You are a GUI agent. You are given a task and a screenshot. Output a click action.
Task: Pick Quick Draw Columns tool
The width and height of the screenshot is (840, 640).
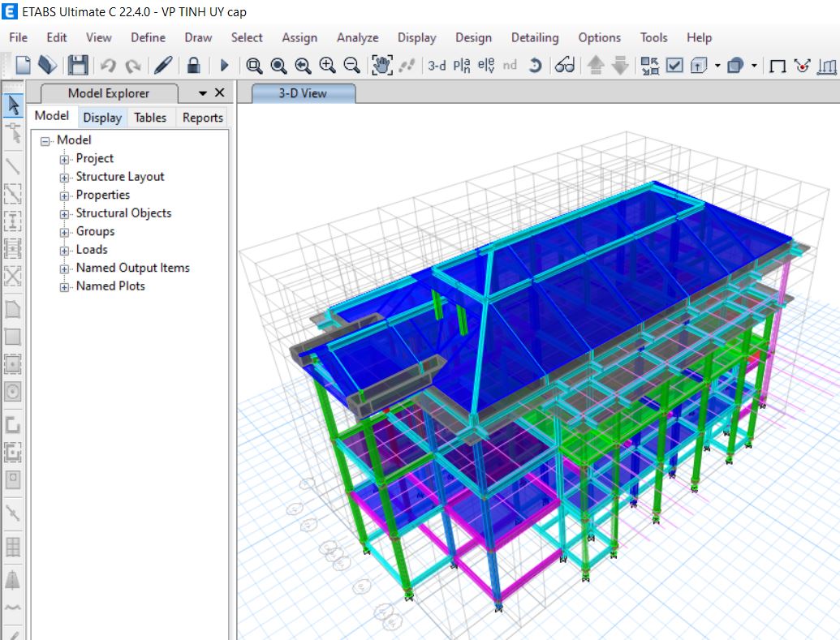click(x=13, y=221)
